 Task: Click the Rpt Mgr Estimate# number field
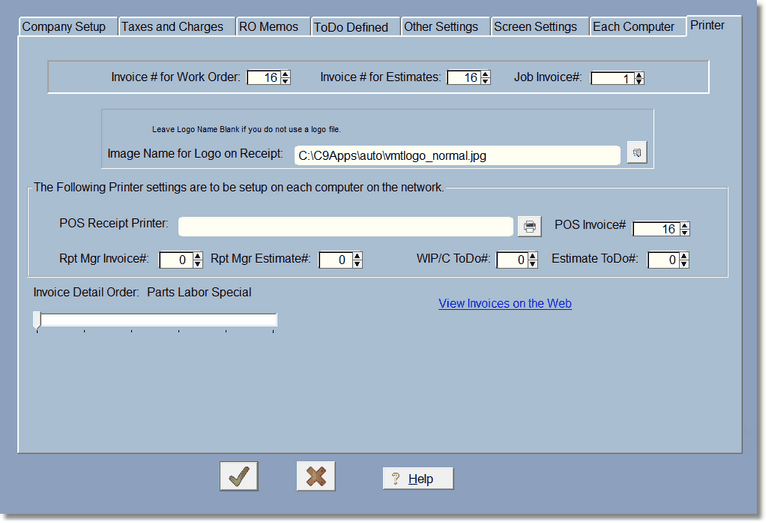tap(336, 260)
